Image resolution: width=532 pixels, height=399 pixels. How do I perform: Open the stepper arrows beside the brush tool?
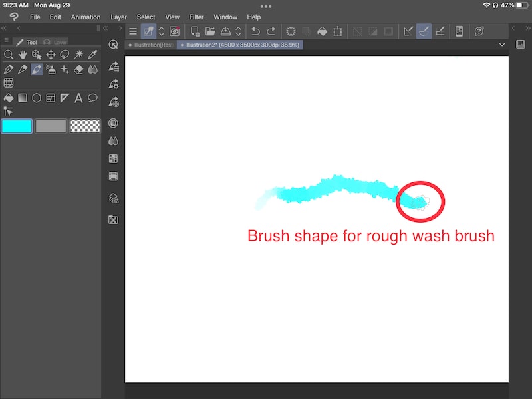[x=161, y=31]
